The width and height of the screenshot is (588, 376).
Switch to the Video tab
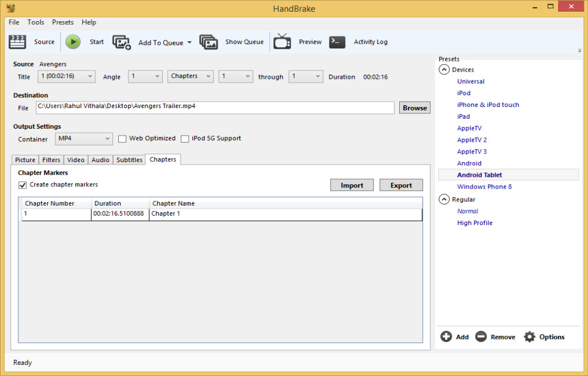point(75,159)
